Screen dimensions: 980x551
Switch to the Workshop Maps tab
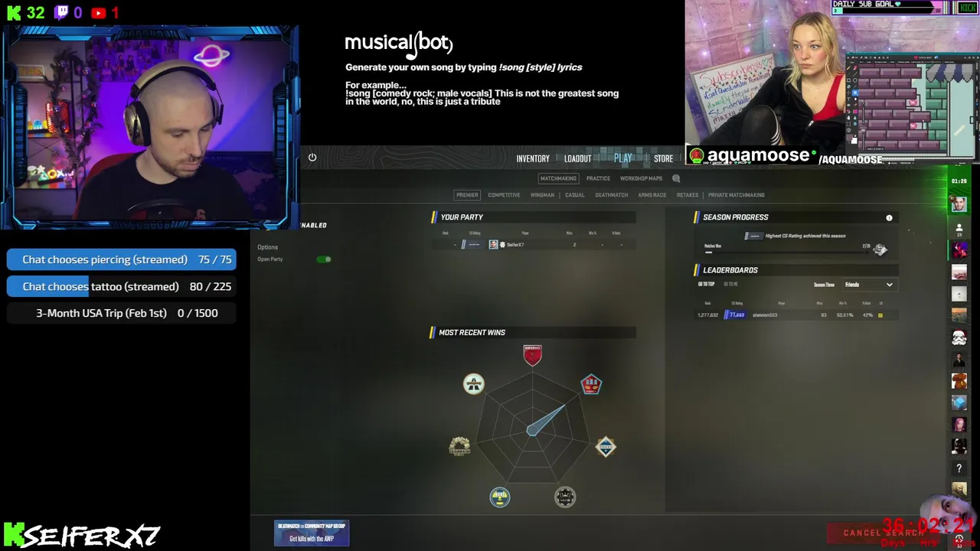tap(641, 178)
